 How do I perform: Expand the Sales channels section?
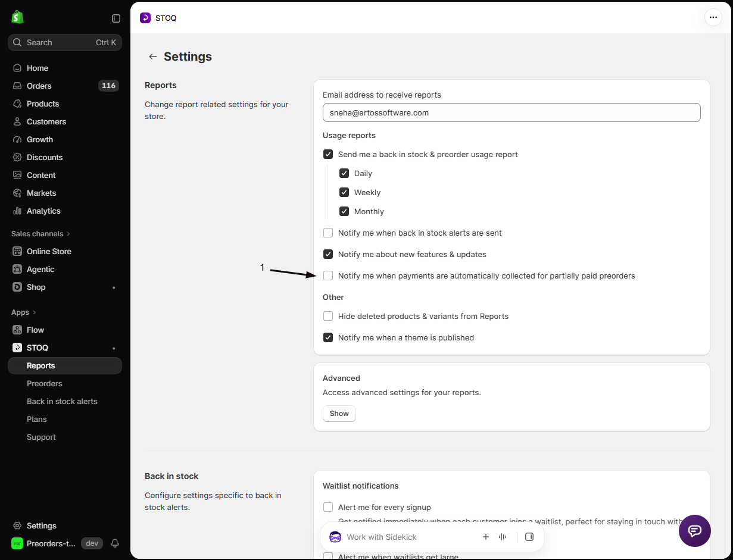(x=41, y=233)
